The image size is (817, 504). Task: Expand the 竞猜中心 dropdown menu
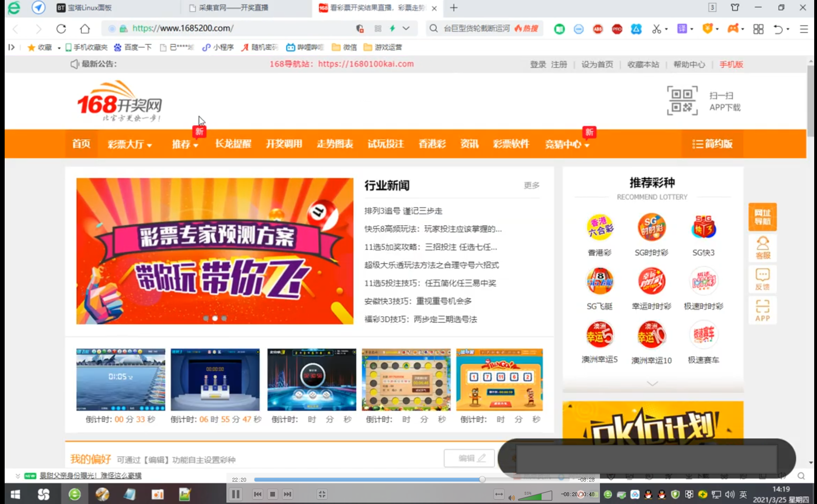click(567, 144)
